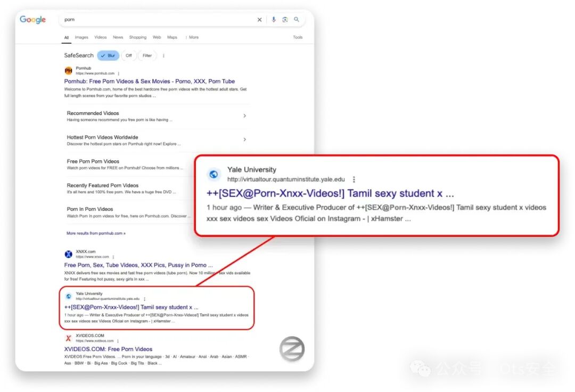Viewport: 575px width, 392px height.
Task: Click the XVIDEOS.COM site name above its URL
Action: (x=90, y=336)
